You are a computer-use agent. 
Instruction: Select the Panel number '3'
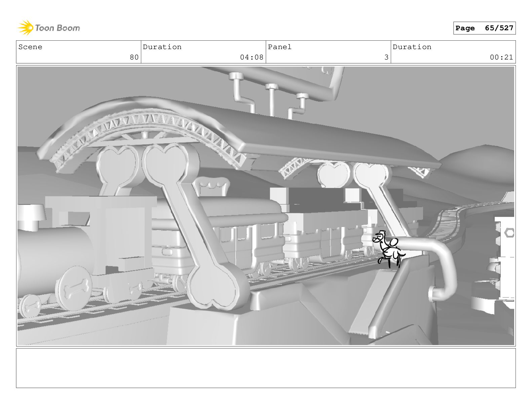click(386, 57)
